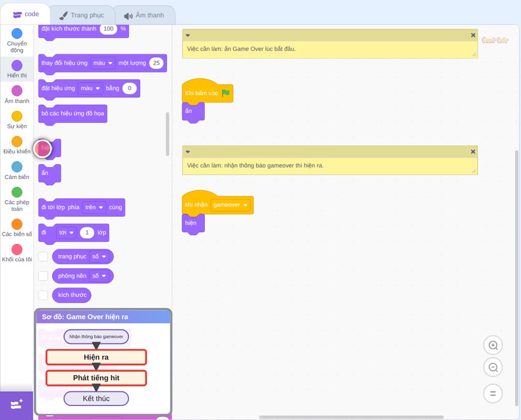The width and height of the screenshot is (521, 420).
Task: Click the 'bỏ các hiệu ứng đồ họa' block
Action: 73,114
